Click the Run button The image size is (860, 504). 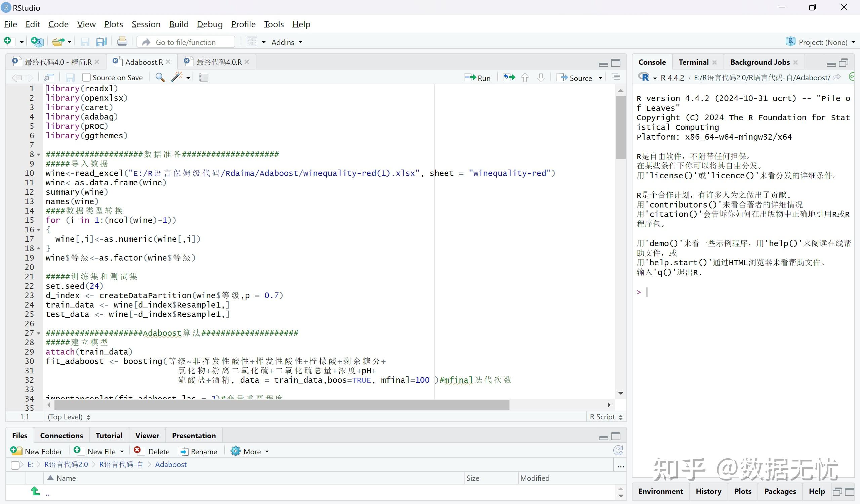click(478, 78)
